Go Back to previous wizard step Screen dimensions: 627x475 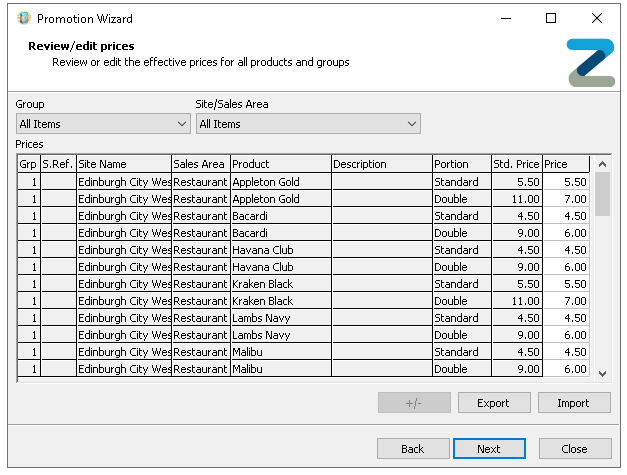412,449
